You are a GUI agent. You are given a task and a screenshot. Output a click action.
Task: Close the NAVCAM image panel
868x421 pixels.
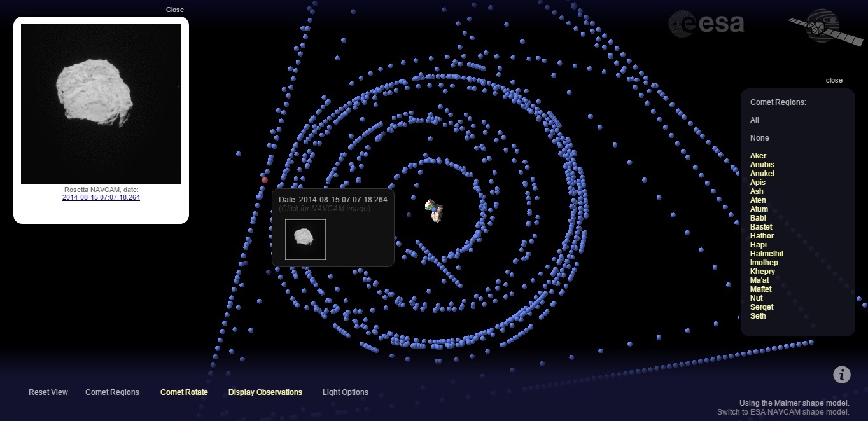174,10
